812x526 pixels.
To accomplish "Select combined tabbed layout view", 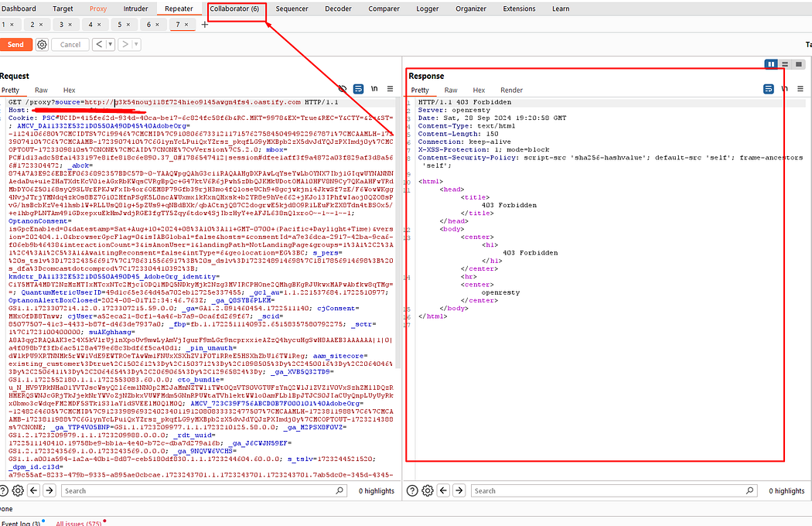I will pyautogui.click(x=799, y=64).
